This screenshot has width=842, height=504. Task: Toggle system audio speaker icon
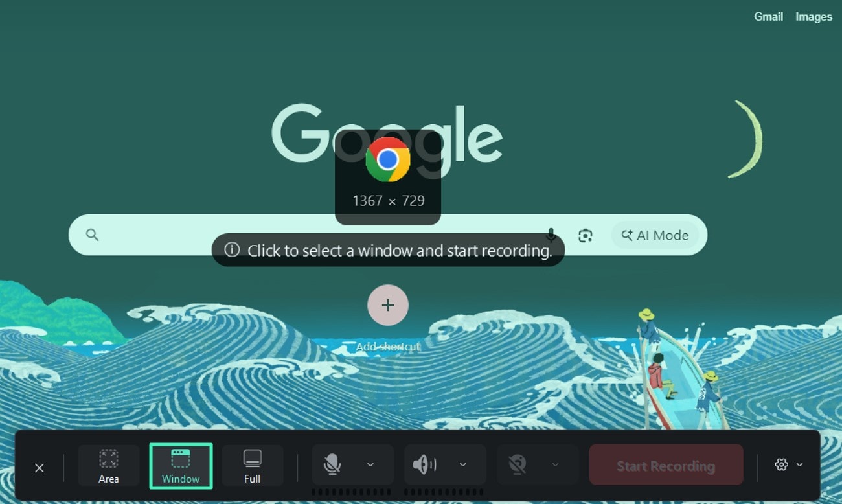(x=424, y=464)
